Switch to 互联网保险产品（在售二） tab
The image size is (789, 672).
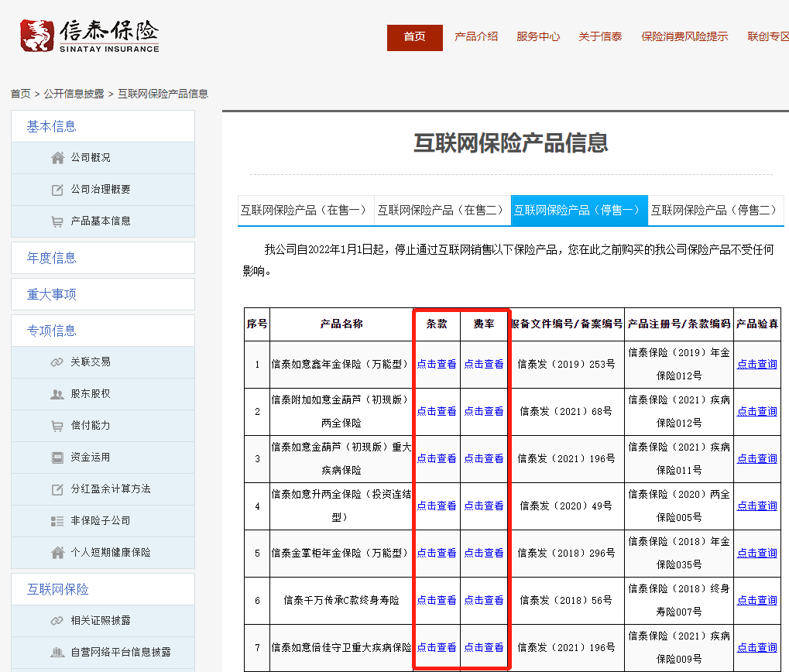(x=442, y=211)
